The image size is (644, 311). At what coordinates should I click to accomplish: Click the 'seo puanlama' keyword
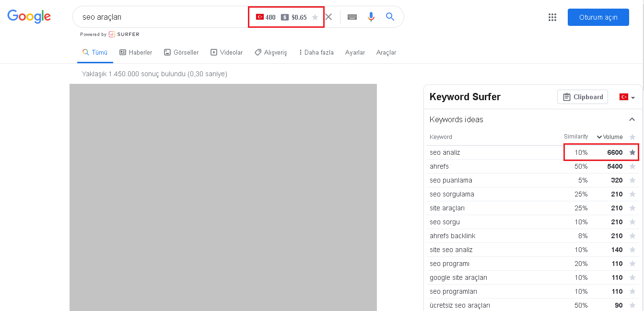point(451,180)
